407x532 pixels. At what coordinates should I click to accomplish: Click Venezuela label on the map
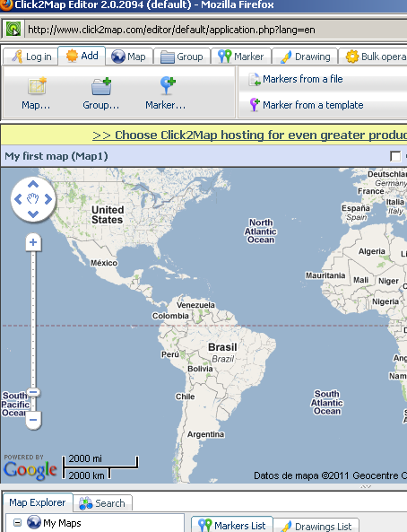click(195, 305)
